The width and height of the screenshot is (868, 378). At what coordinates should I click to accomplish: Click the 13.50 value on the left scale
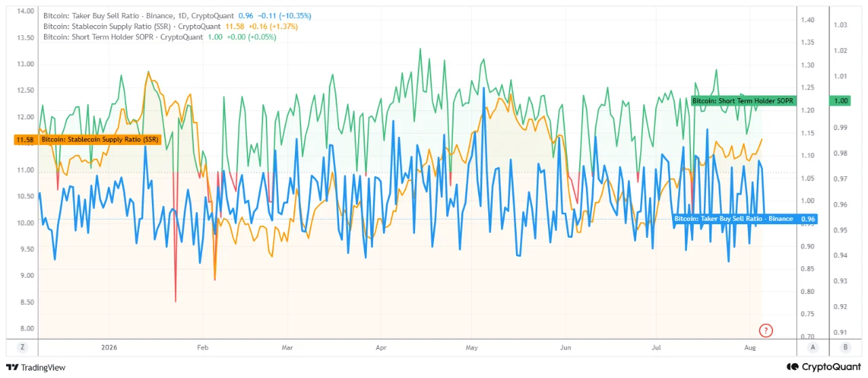25,38
